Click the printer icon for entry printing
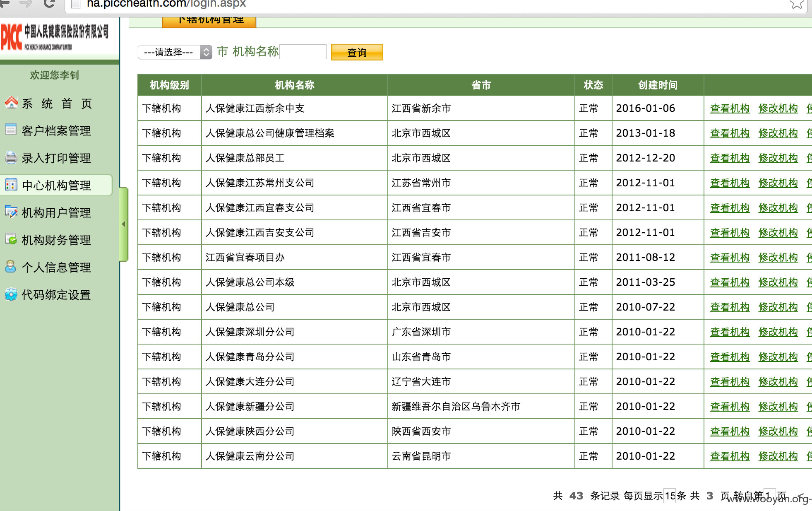Screen dimensions: 812x511 tap(11, 157)
